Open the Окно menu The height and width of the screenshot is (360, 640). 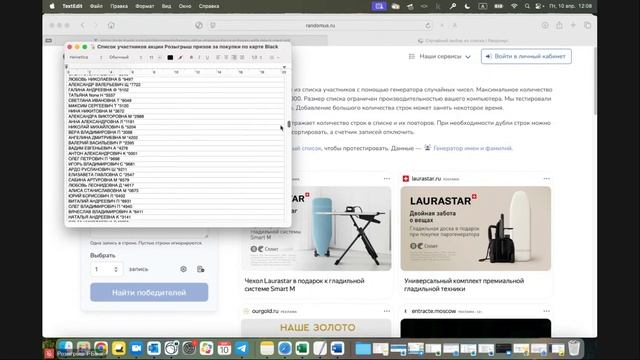(x=185, y=6)
